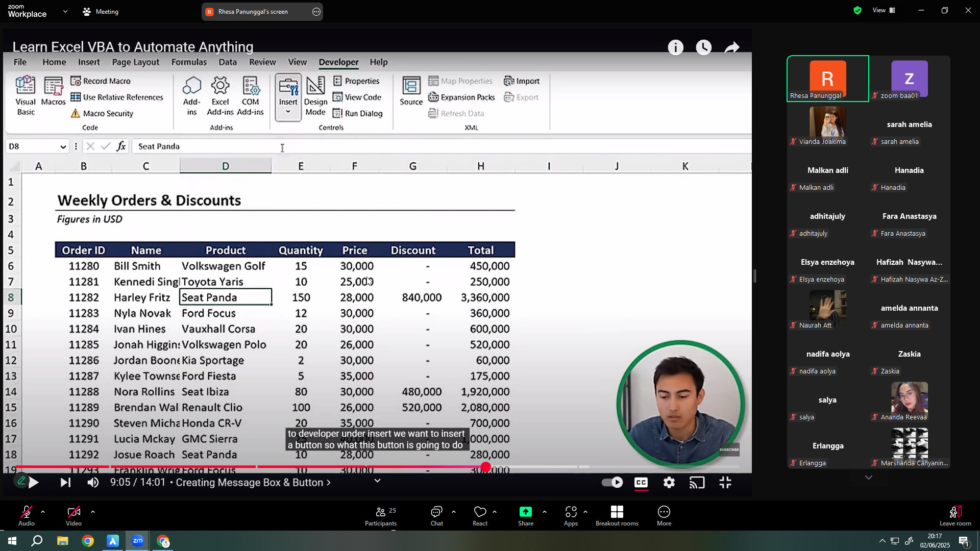Open Breakout rooms
Screen dimensions: 980x551
coord(617,516)
